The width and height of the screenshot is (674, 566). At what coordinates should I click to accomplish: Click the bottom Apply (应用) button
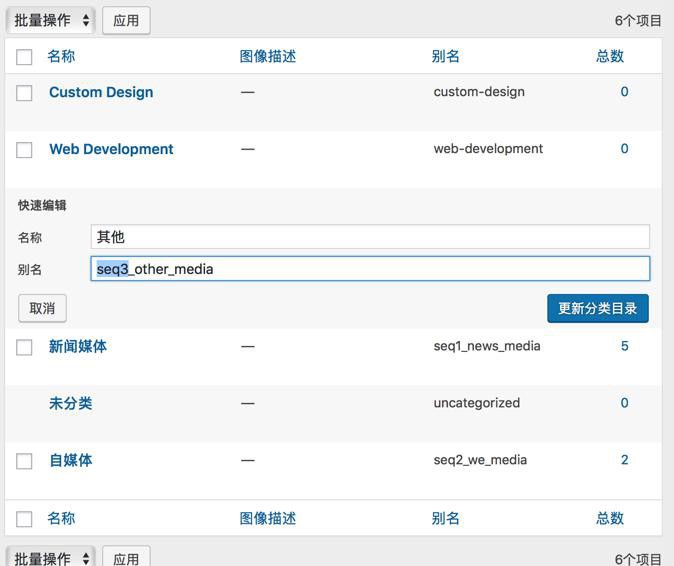tap(126, 558)
